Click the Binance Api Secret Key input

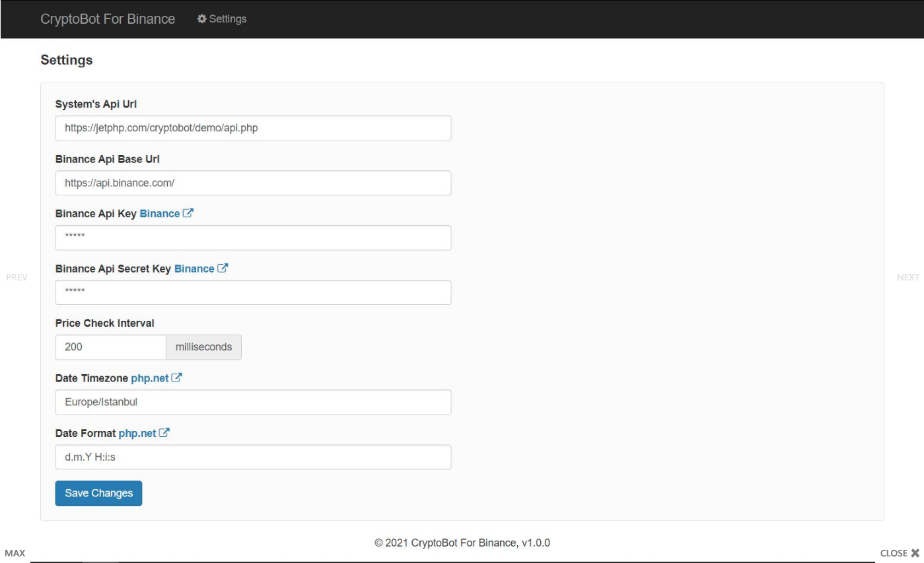[253, 292]
